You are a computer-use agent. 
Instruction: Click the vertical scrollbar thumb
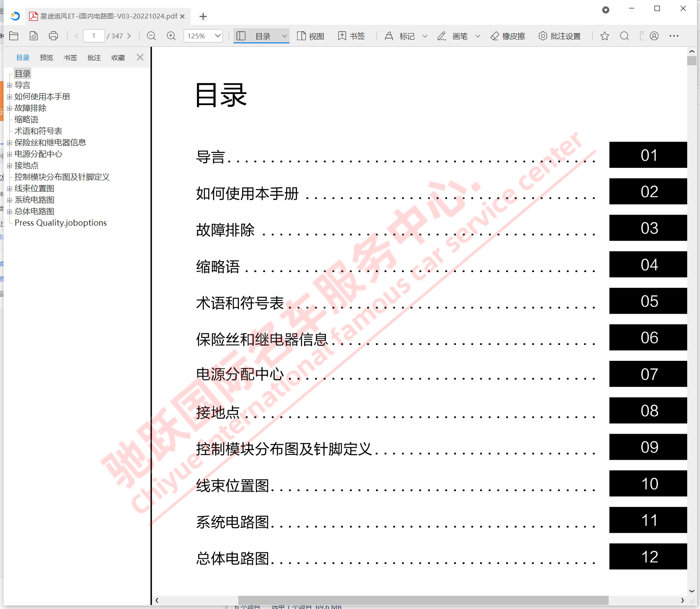tap(692, 61)
